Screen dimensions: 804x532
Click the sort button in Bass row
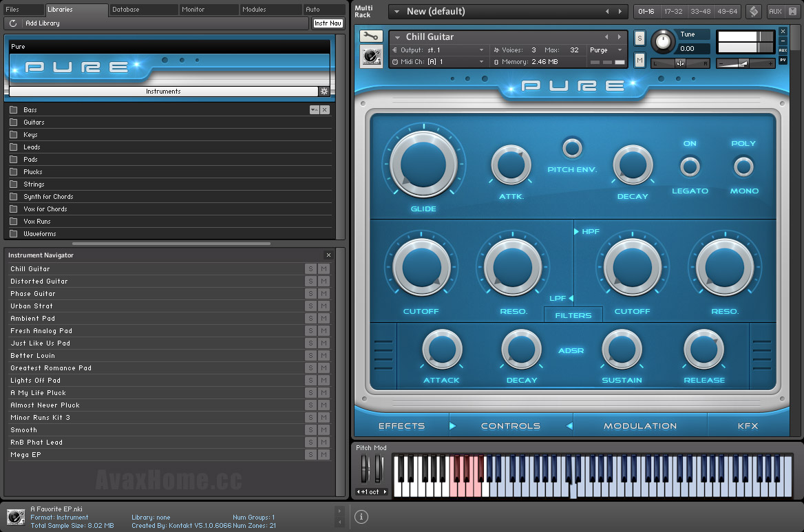(x=315, y=109)
